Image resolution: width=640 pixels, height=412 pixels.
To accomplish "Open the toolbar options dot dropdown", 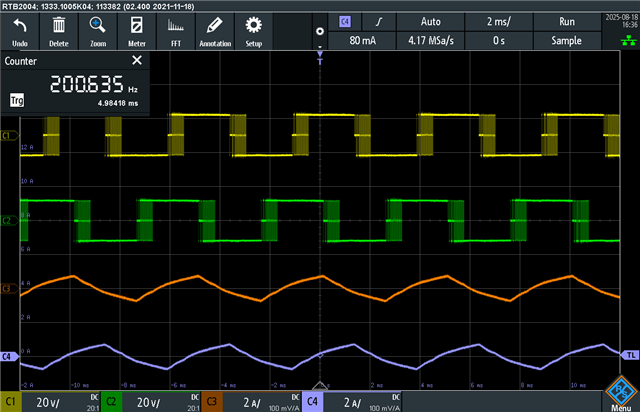I will (320, 32).
